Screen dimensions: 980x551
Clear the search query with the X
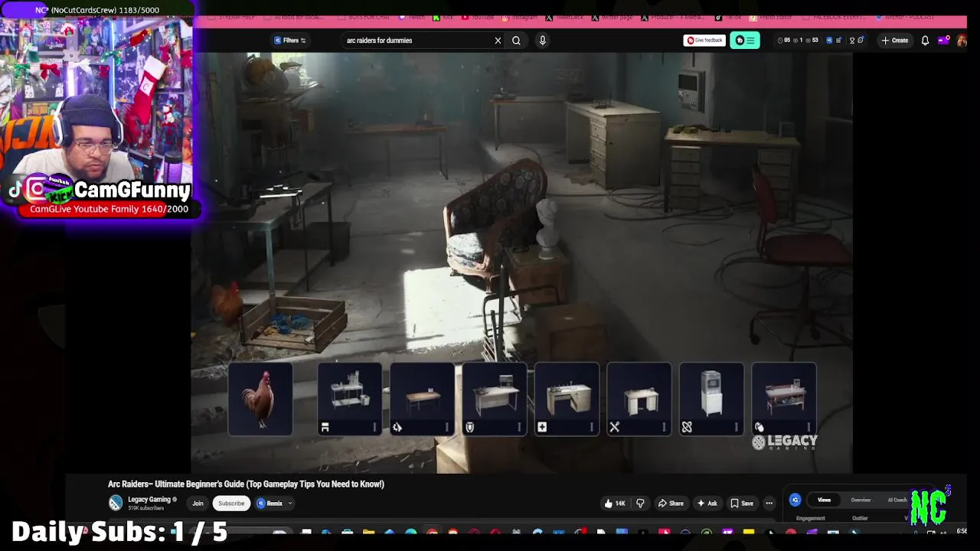[498, 41]
